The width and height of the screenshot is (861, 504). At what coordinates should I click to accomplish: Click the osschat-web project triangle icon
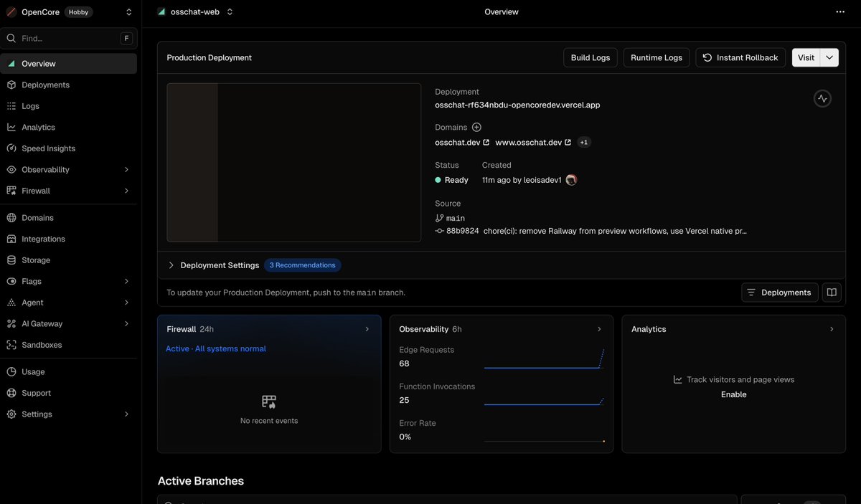point(161,12)
